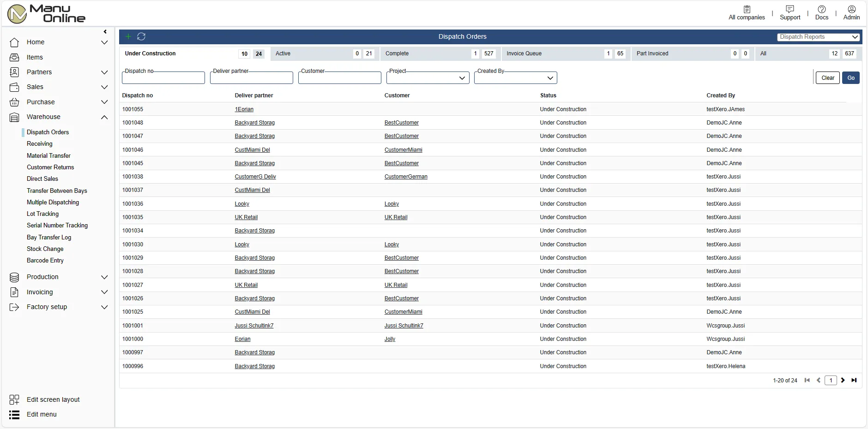
Task: Click the refresh icon above the dispatch list
Action: (141, 36)
